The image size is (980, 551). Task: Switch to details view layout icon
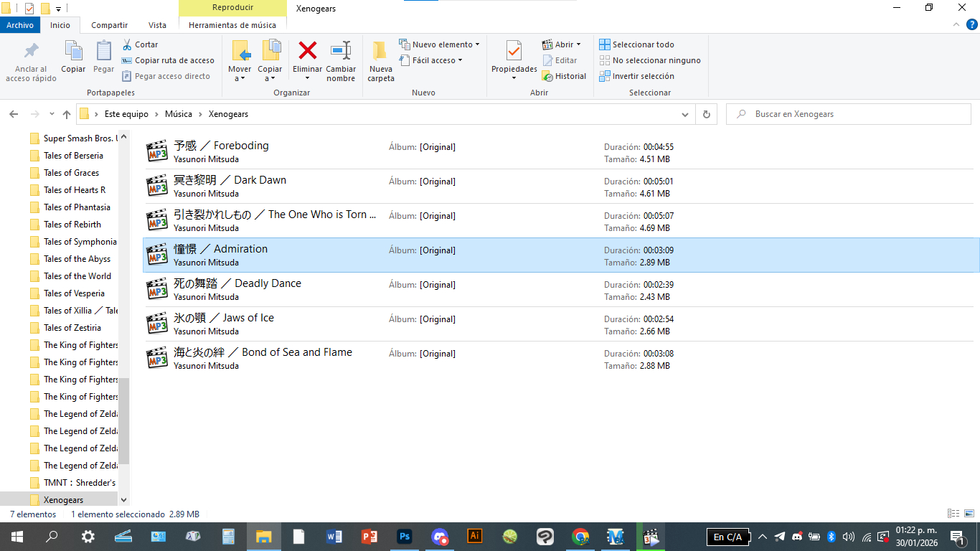tap(953, 514)
